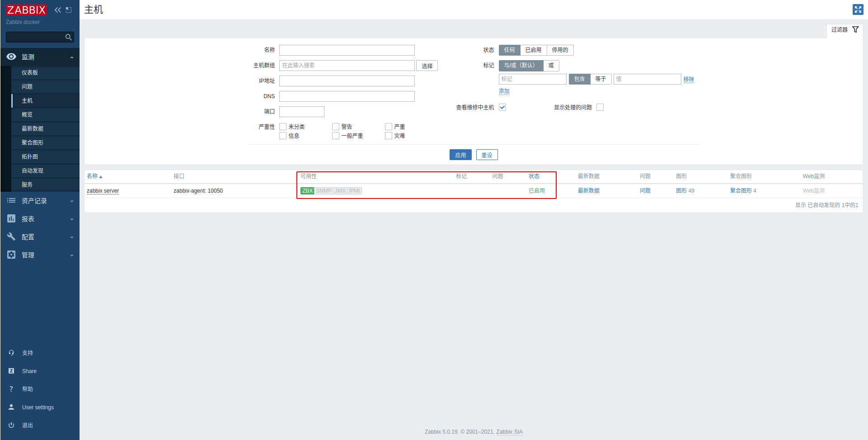
Task: Click the 端口 input field
Action: pyautogui.click(x=302, y=112)
